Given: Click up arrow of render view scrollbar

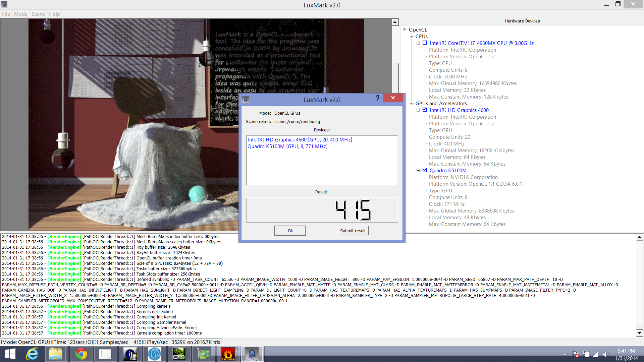Looking at the screenshot, I should pyautogui.click(x=395, y=22).
